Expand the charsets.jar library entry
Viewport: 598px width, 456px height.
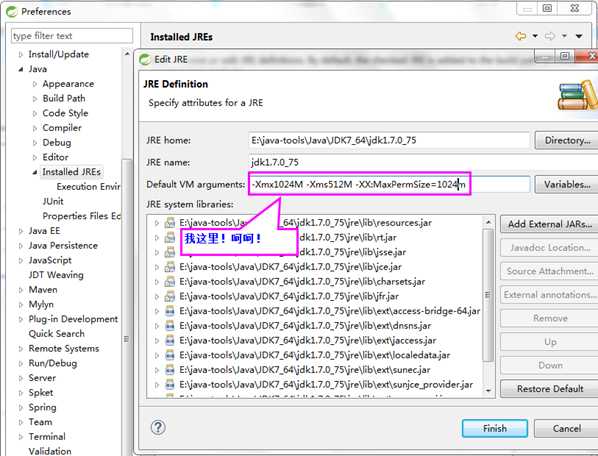(156, 282)
